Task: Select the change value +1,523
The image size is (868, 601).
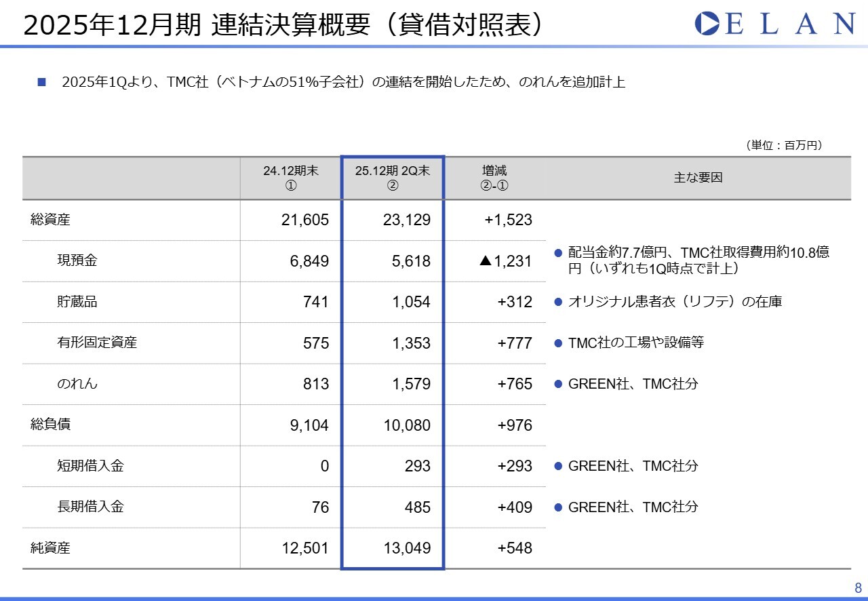Action: (510, 220)
